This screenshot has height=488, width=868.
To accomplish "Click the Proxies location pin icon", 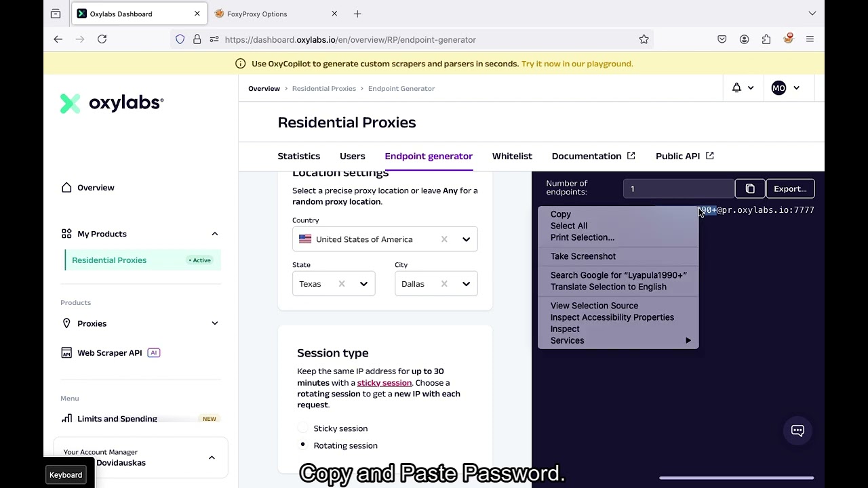I will point(66,323).
